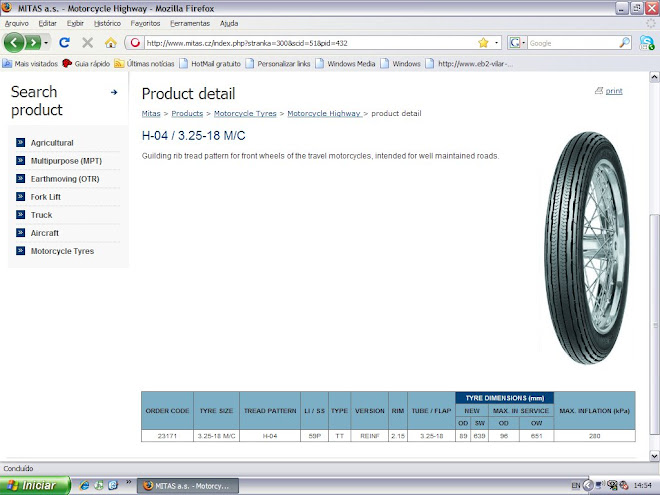The height and width of the screenshot is (495, 660).
Task: Open the Mais visitados bookmark folder
Action: click(x=30, y=64)
